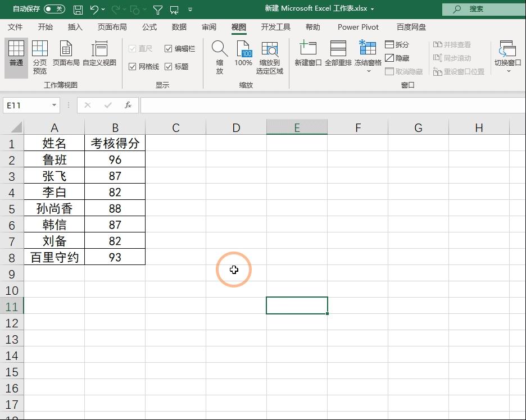Viewport: 526px width, 420px height.
Task: Disable the 标题 headings checkbox
Action: (x=168, y=66)
